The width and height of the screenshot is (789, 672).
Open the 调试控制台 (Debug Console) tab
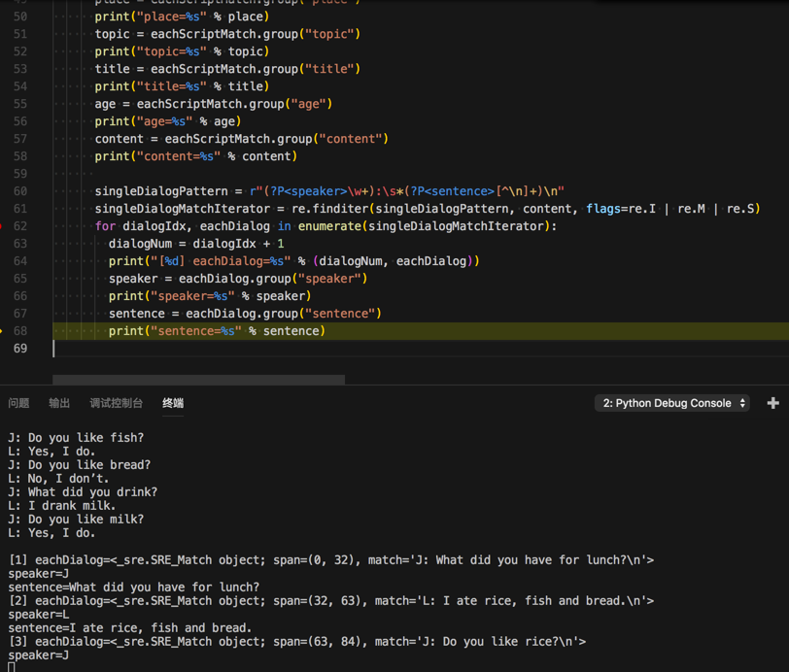[116, 403]
